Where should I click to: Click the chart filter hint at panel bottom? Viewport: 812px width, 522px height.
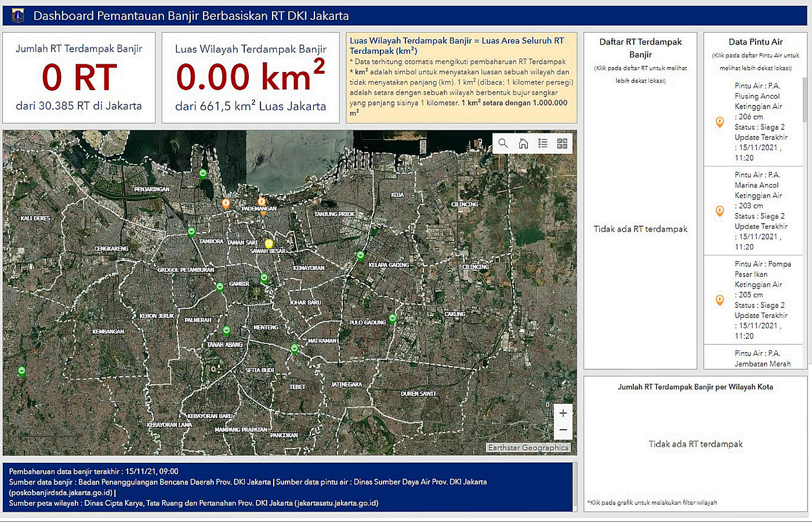coord(652,502)
